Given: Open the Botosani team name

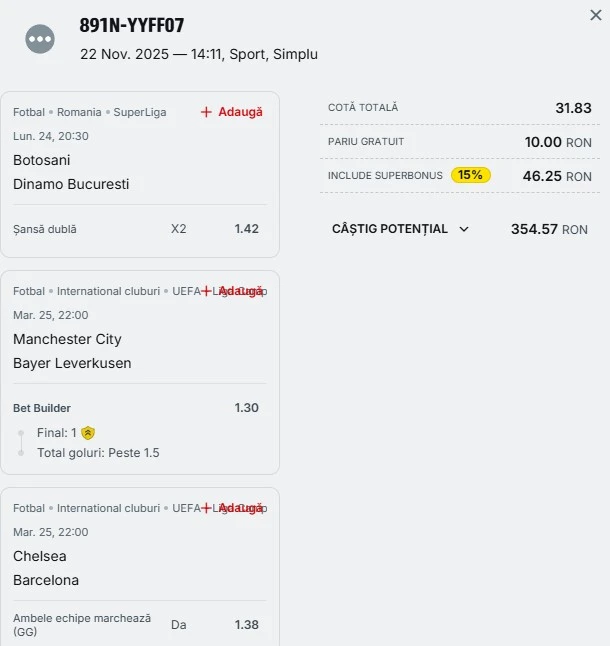Looking at the screenshot, I should [x=42, y=160].
